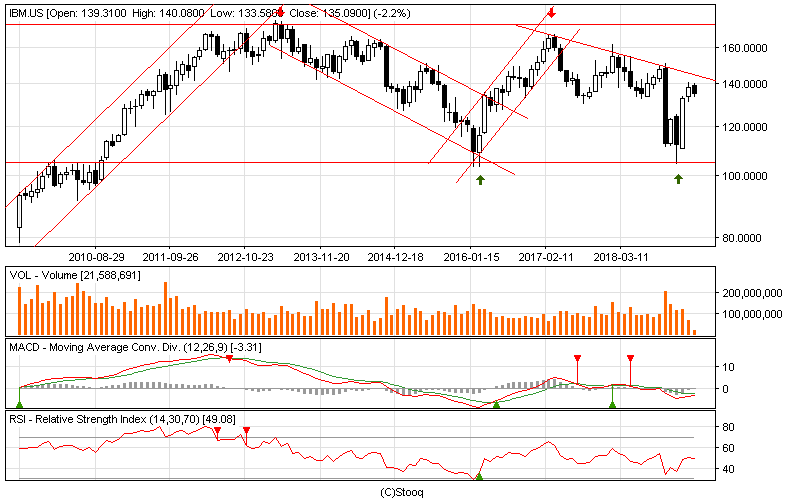This screenshot has width=800, height=500.
Task: Click the MACD green buy triangle in early 2018
Action: pos(612,405)
